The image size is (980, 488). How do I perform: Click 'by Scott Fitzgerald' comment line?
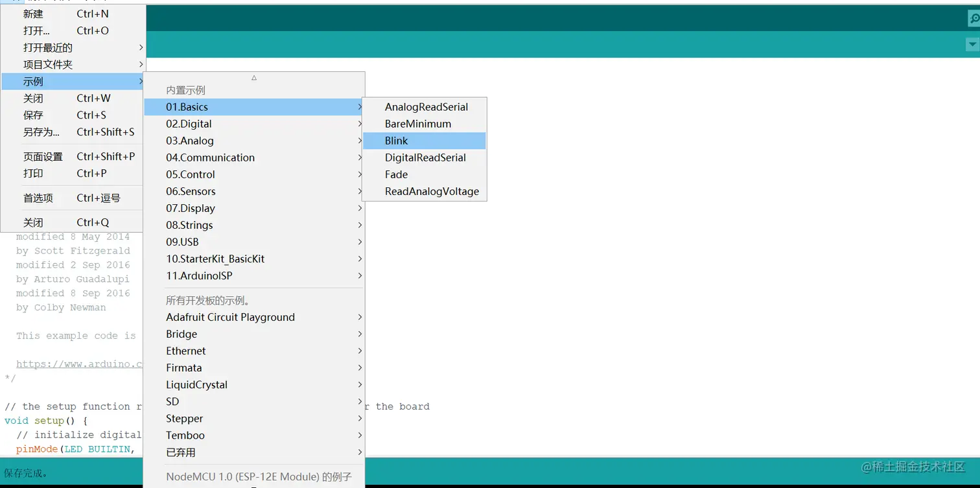coord(73,251)
